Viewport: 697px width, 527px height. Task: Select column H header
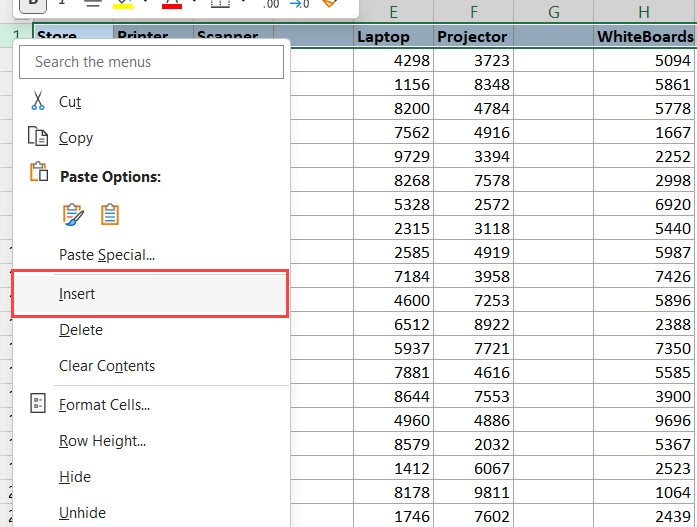644,12
